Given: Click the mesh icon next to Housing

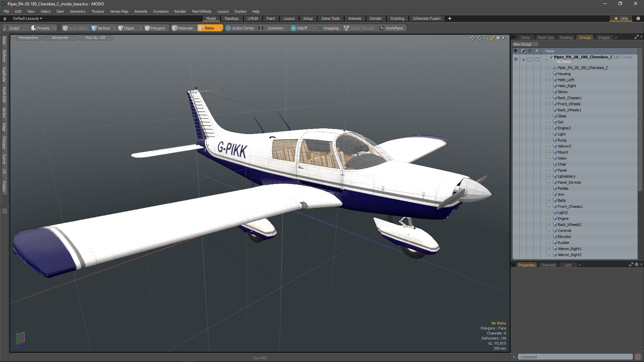Looking at the screenshot, I should click(x=555, y=74).
